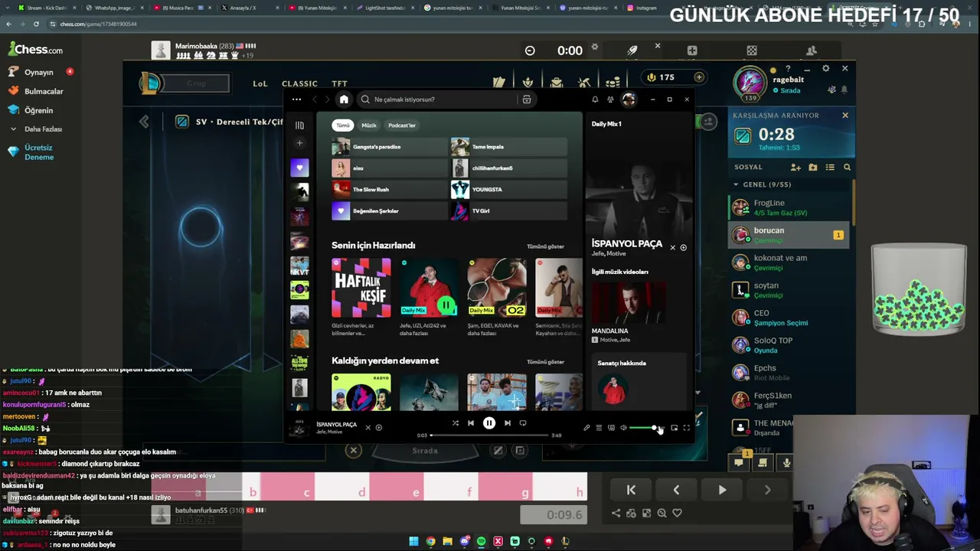Create a new playlist with plus icon
The height and width of the screenshot is (551, 980).
[299, 143]
